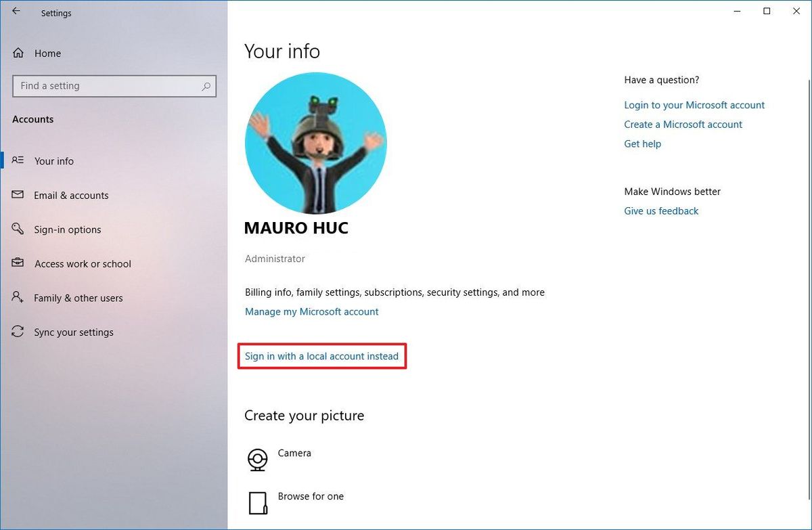Click the back arrow in Settings
This screenshot has width=812, height=530.
pyautogui.click(x=15, y=13)
